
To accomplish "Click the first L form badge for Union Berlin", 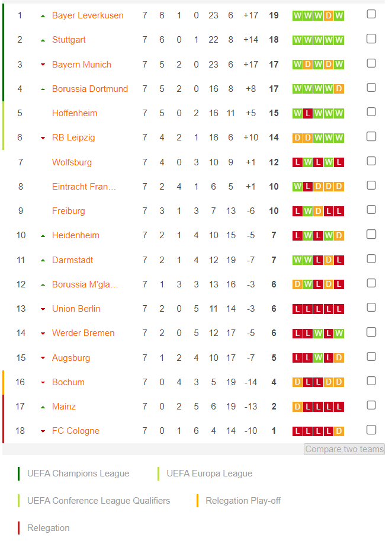I will [x=297, y=309].
